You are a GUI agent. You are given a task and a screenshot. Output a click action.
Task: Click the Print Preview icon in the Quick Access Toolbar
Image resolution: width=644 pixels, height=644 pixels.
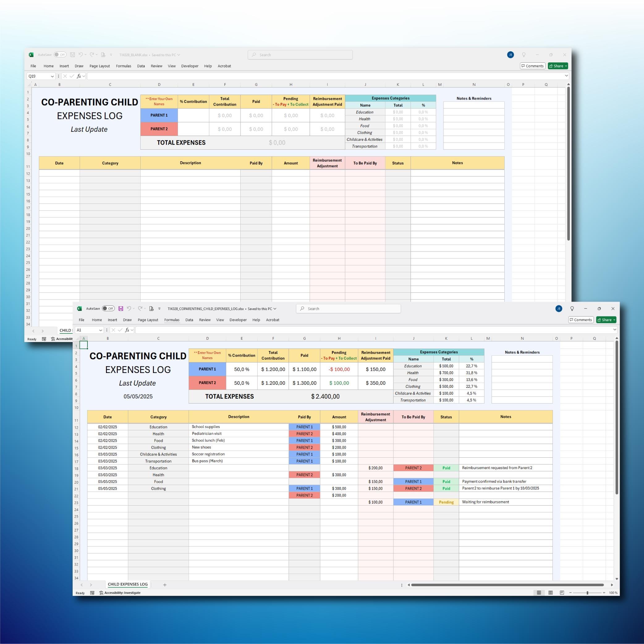[x=151, y=309]
